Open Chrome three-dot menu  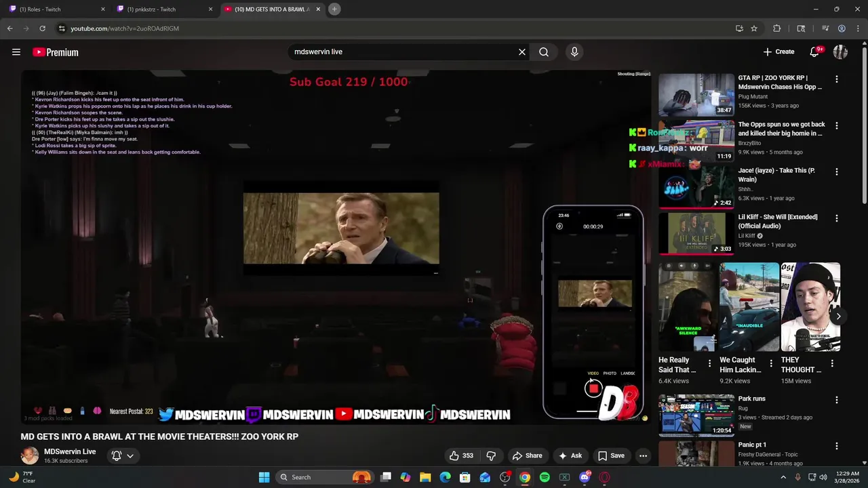[857, 28]
